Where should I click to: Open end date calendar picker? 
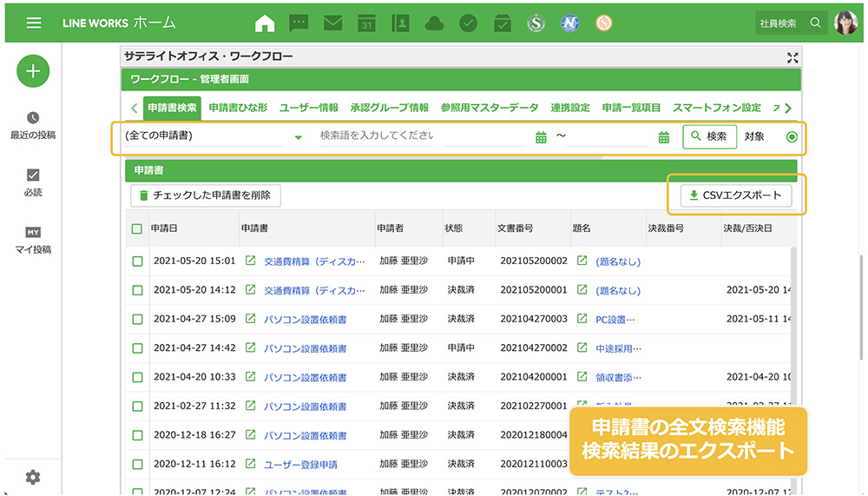[x=664, y=137]
